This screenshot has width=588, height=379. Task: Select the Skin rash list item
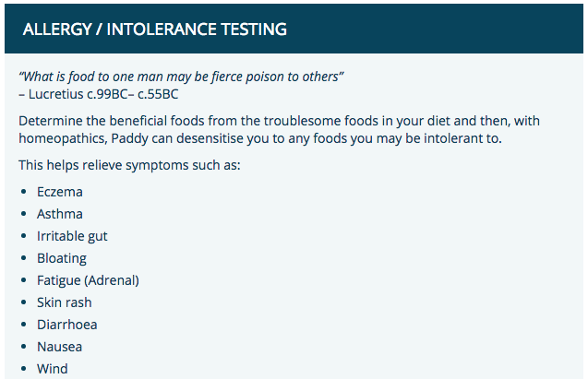[65, 302]
